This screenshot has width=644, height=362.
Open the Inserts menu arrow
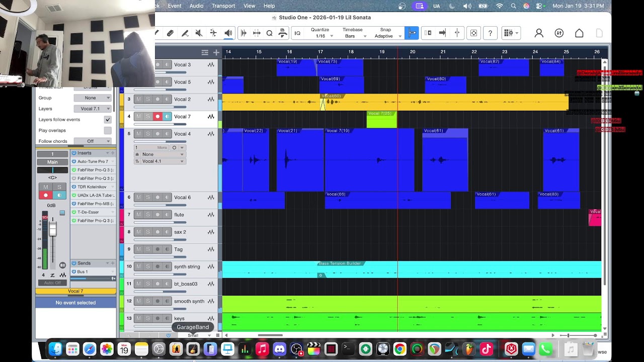point(107,153)
